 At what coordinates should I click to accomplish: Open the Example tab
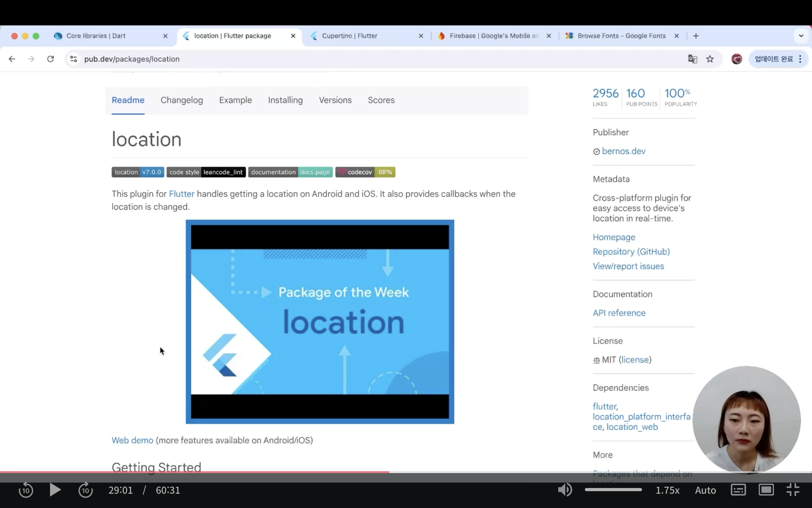[236, 100]
